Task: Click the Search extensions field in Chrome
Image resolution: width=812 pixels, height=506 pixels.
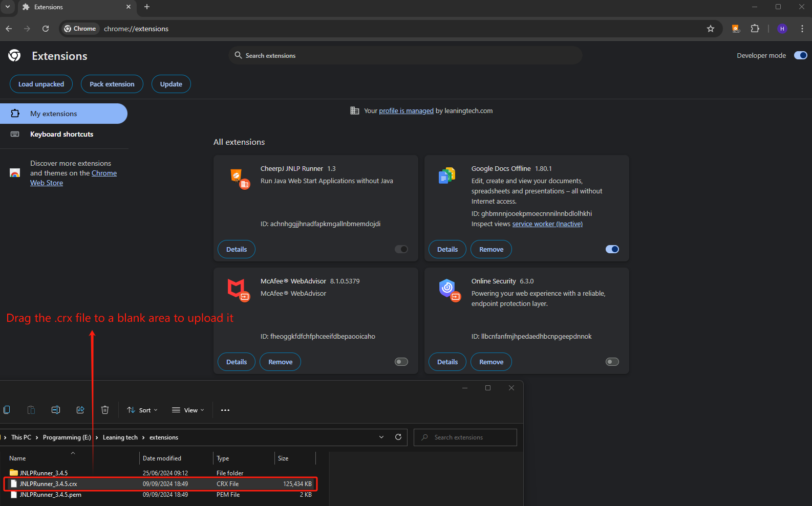Action: tap(404, 55)
